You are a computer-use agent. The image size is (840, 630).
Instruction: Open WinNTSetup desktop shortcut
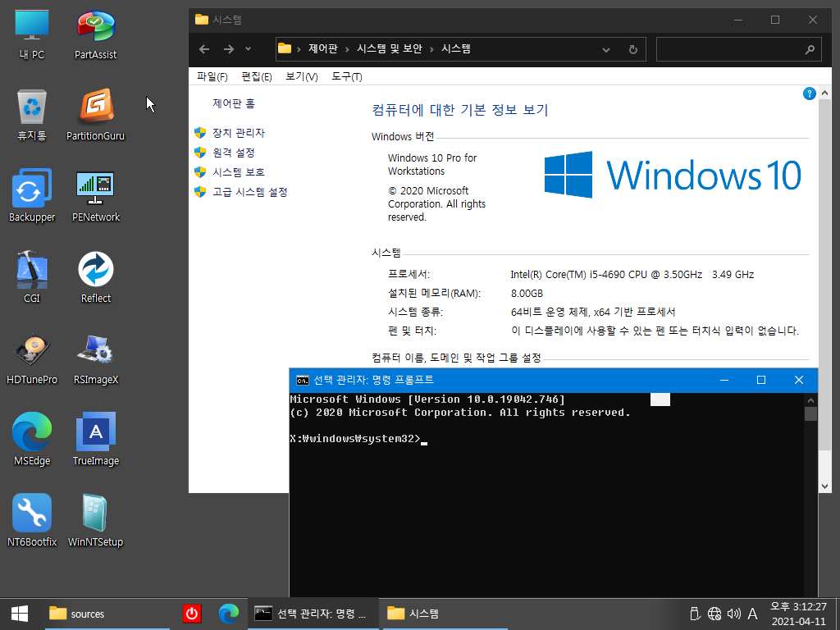coord(95,520)
